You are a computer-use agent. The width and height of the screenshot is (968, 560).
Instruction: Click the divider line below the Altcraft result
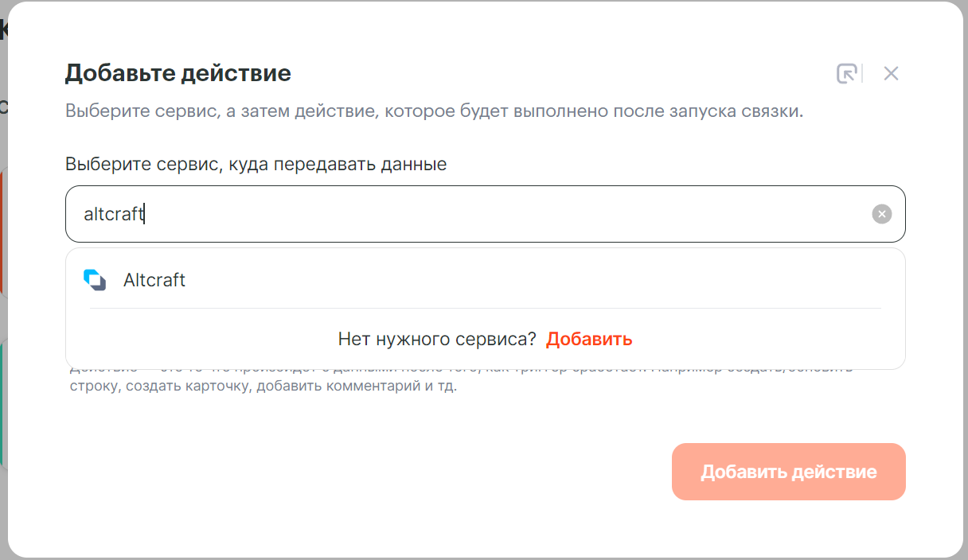[486, 308]
